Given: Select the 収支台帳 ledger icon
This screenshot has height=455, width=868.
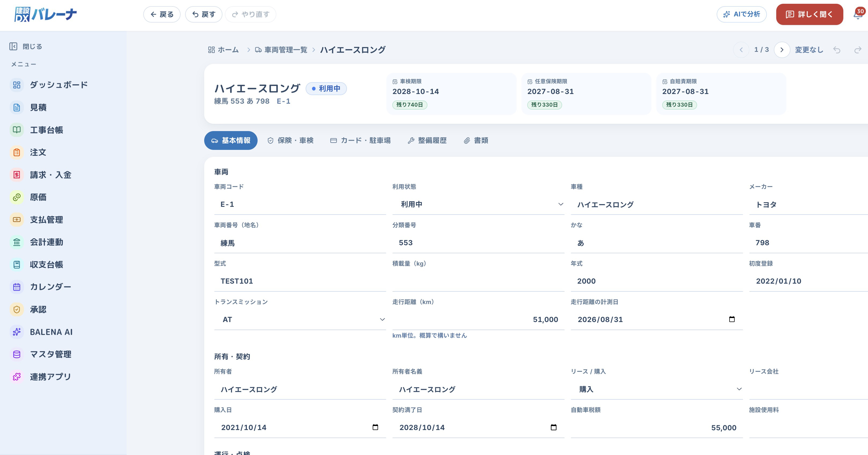Looking at the screenshot, I should [x=17, y=265].
